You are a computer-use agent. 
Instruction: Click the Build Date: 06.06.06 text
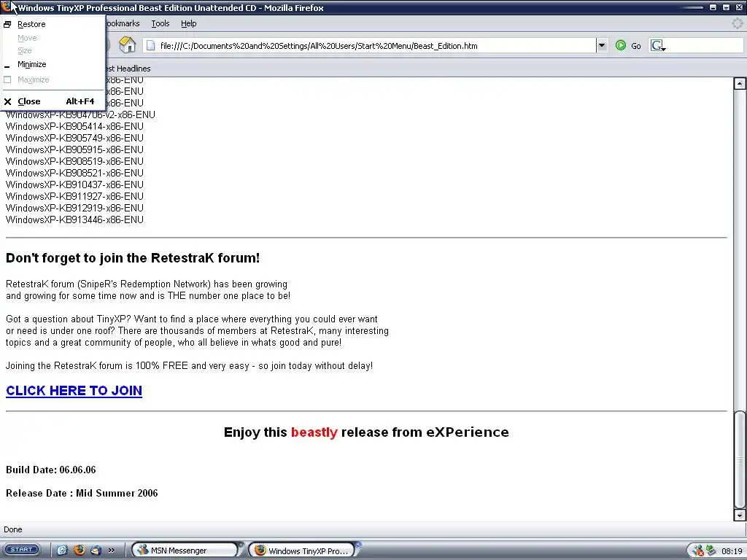(x=50, y=470)
